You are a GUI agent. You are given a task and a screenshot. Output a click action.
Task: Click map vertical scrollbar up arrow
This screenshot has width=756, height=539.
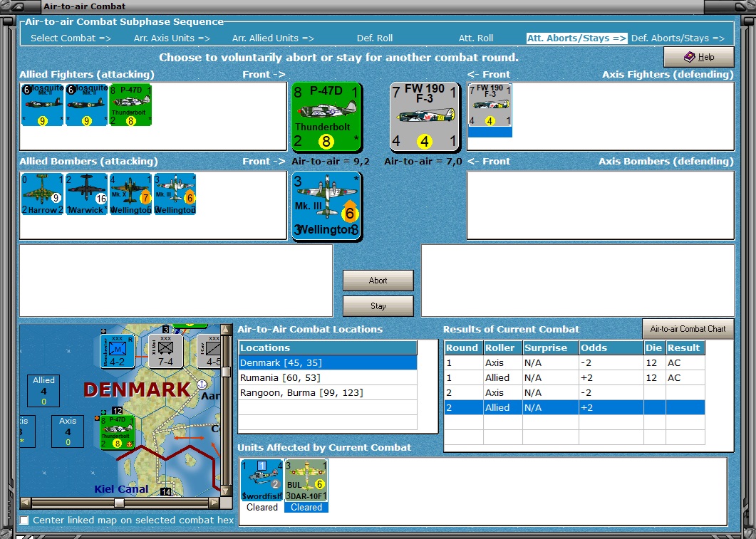(x=226, y=330)
